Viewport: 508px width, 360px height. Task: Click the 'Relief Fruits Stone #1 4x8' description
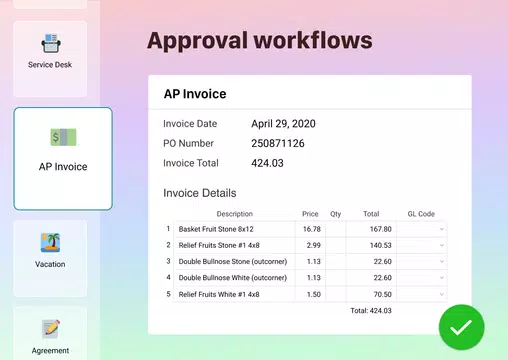coord(219,245)
